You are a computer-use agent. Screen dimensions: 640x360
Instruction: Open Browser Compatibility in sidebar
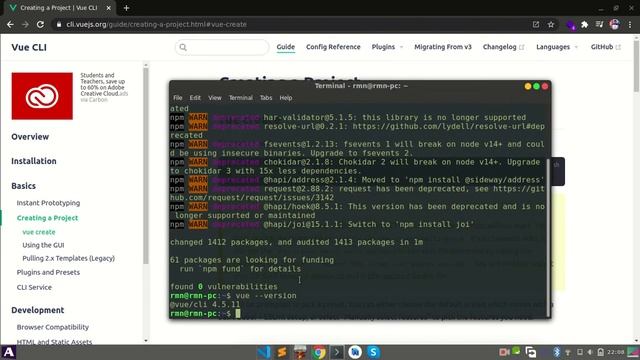tap(53, 327)
